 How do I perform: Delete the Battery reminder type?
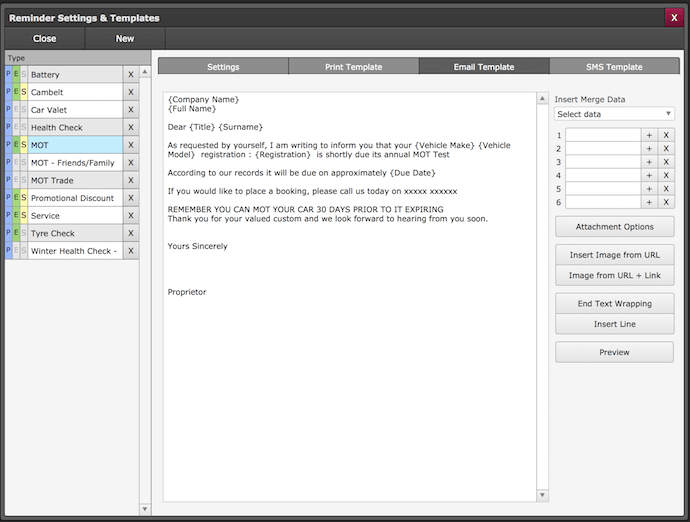[130, 75]
